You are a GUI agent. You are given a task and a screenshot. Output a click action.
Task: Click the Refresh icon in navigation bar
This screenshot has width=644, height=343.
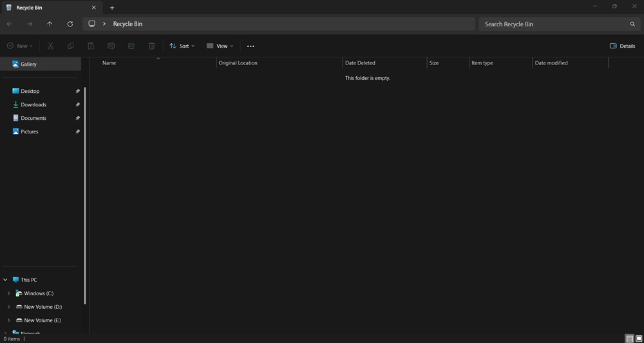tap(70, 24)
